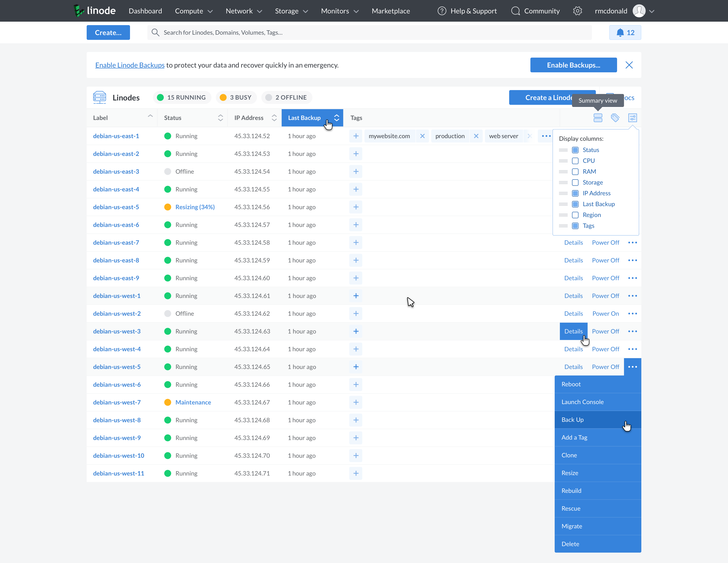Sort by Last Backup column
This screenshot has height=563, width=728.
pyautogui.click(x=312, y=118)
